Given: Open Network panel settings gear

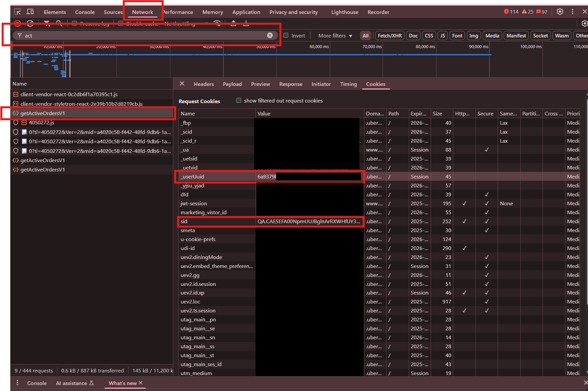Looking at the screenshot, I should pyautogui.click(x=584, y=23).
